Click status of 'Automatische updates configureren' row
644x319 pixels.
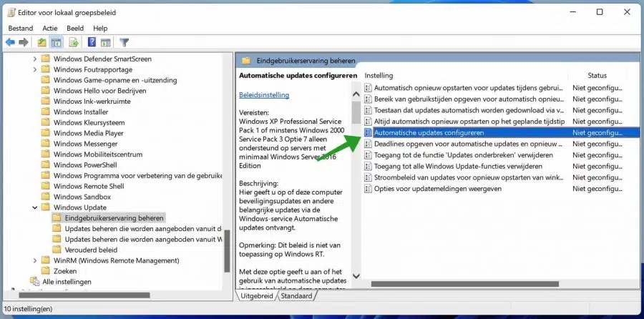point(597,132)
